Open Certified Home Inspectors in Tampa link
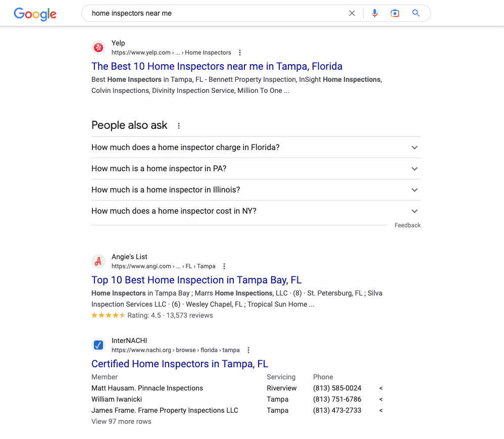The image size is (504, 439). point(180,364)
